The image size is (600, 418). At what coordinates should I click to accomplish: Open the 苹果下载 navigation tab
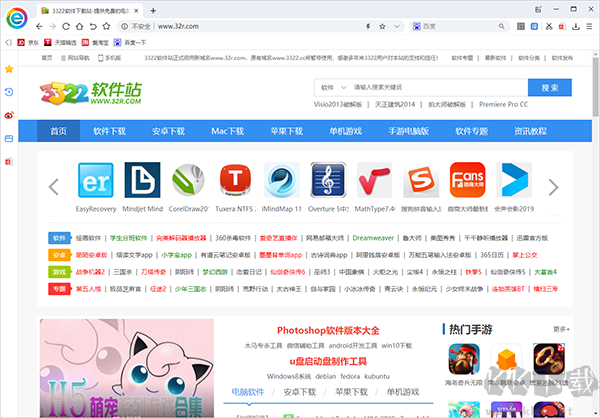point(287,131)
